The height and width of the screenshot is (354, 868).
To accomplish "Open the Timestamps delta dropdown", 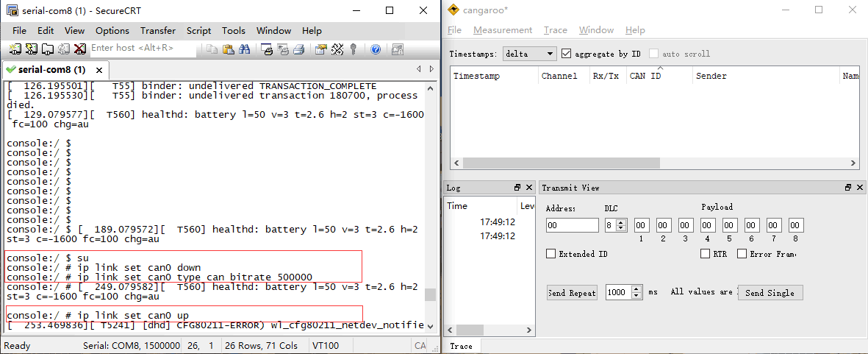I will pyautogui.click(x=529, y=54).
